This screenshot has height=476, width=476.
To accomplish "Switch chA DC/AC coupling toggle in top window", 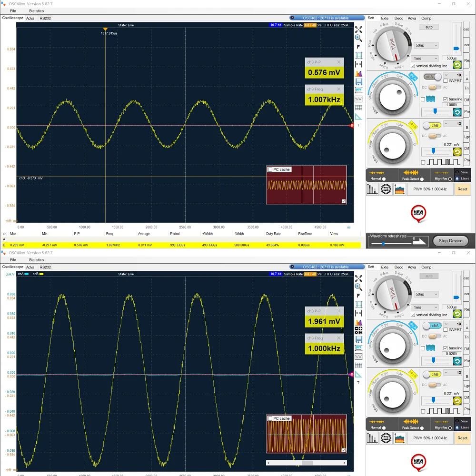I will (435, 88).
